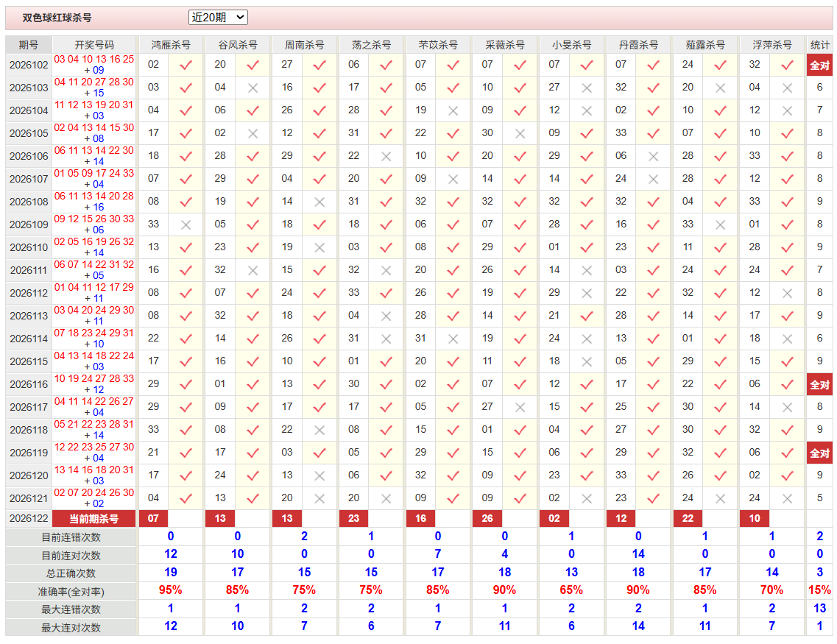837x644 pixels.
Task: Click period number 2026114
Action: pyautogui.click(x=29, y=339)
